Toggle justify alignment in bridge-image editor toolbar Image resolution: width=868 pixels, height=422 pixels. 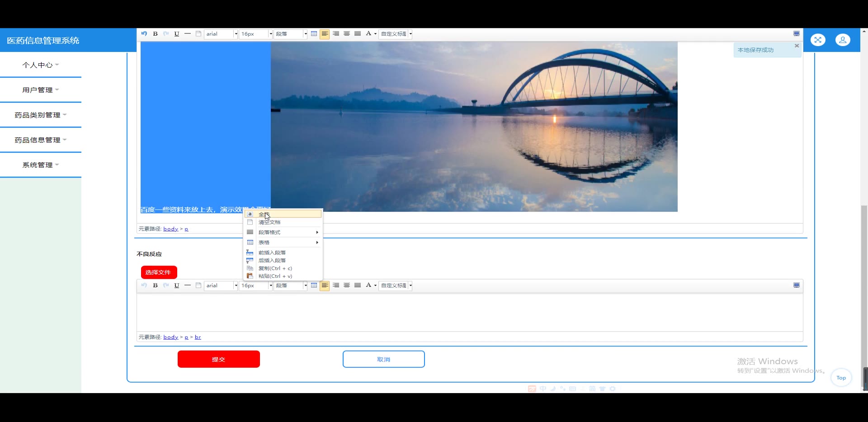[x=358, y=34]
